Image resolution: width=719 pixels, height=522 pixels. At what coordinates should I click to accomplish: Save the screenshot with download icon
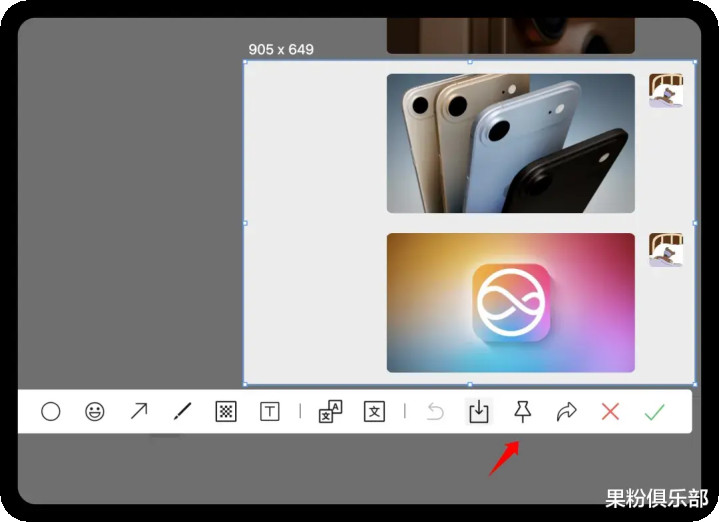(x=479, y=411)
